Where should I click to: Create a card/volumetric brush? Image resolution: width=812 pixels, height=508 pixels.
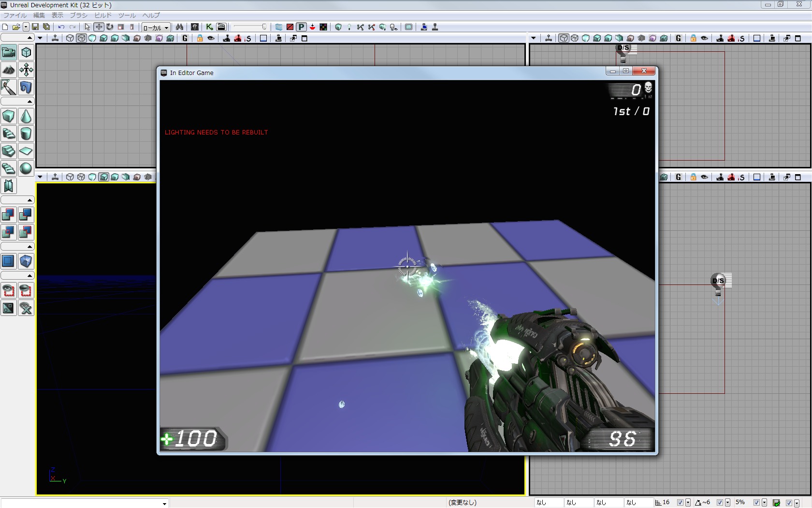[9, 186]
